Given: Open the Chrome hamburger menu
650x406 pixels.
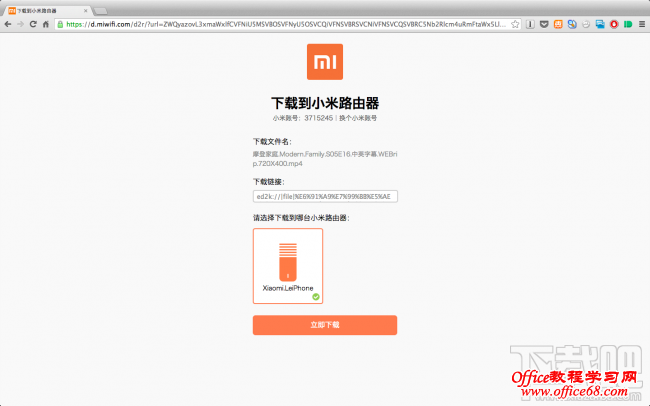Looking at the screenshot, I should [642, 24].
